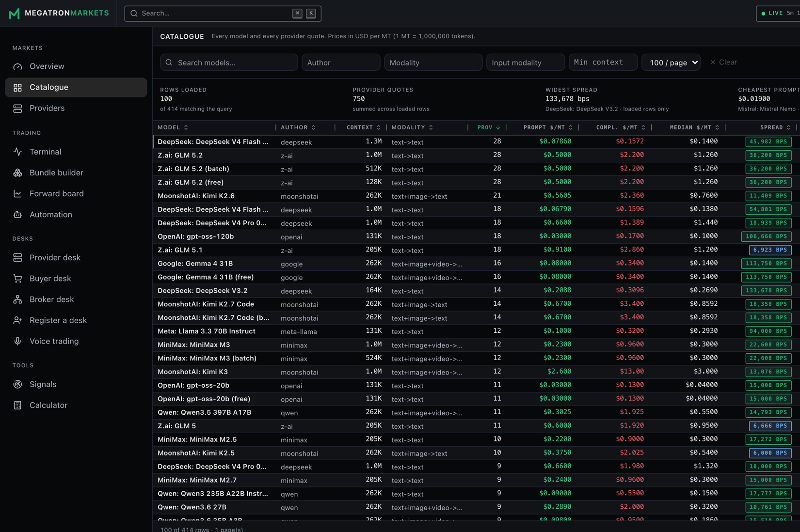This screenshot has height=532, width=800.
Task: Sort by the Context column header
Action: [364, 127]
